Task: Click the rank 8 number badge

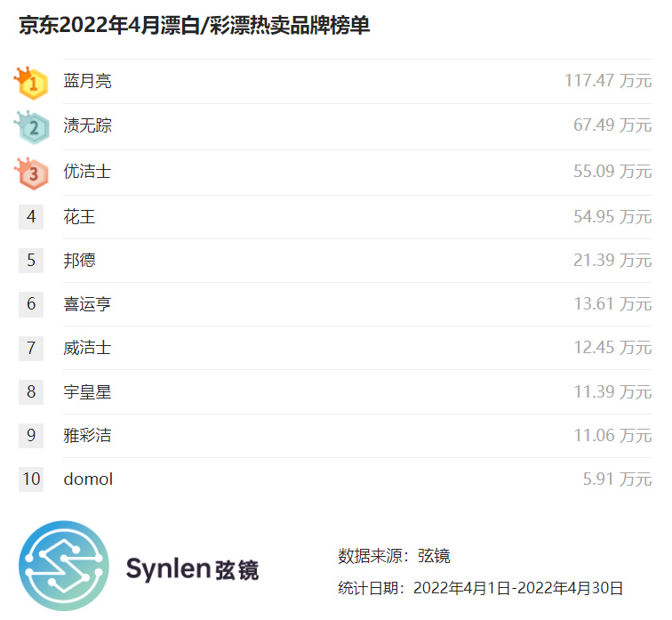Action: (x=31, y=392)
